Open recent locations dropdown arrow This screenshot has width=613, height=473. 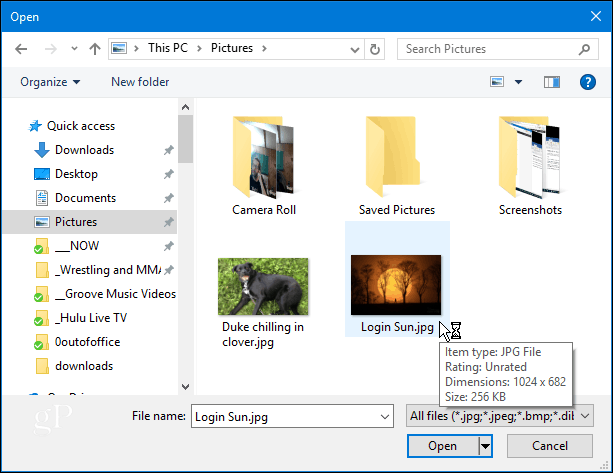[x=74, y=49]
